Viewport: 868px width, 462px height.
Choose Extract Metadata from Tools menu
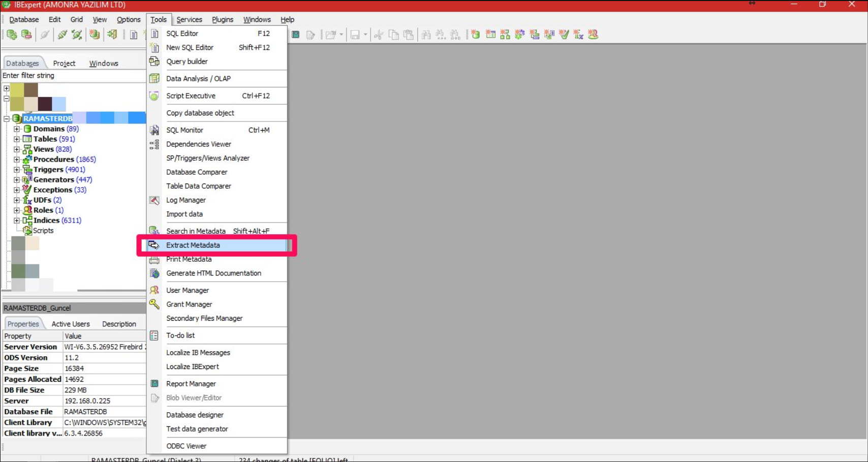coord(217,245)
